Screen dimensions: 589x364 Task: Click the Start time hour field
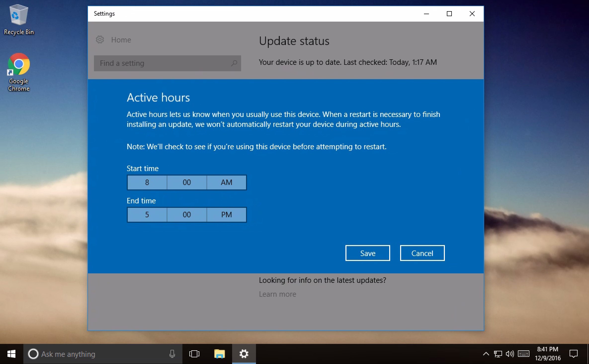coord(147,182)
